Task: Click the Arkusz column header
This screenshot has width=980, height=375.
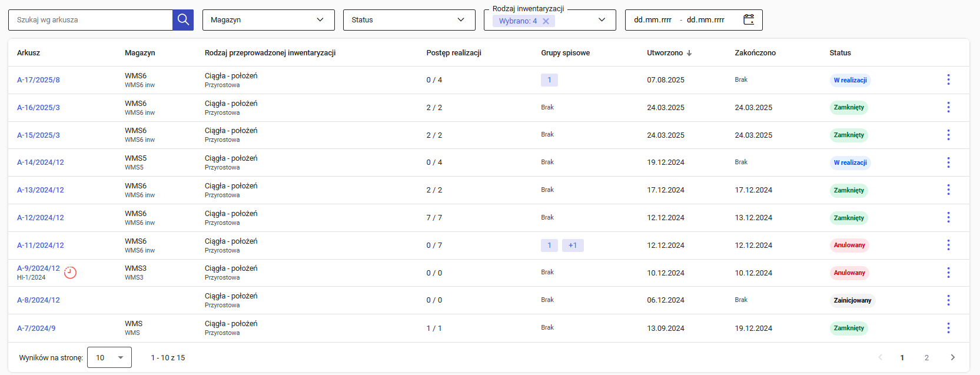Action: coord(28,53)
